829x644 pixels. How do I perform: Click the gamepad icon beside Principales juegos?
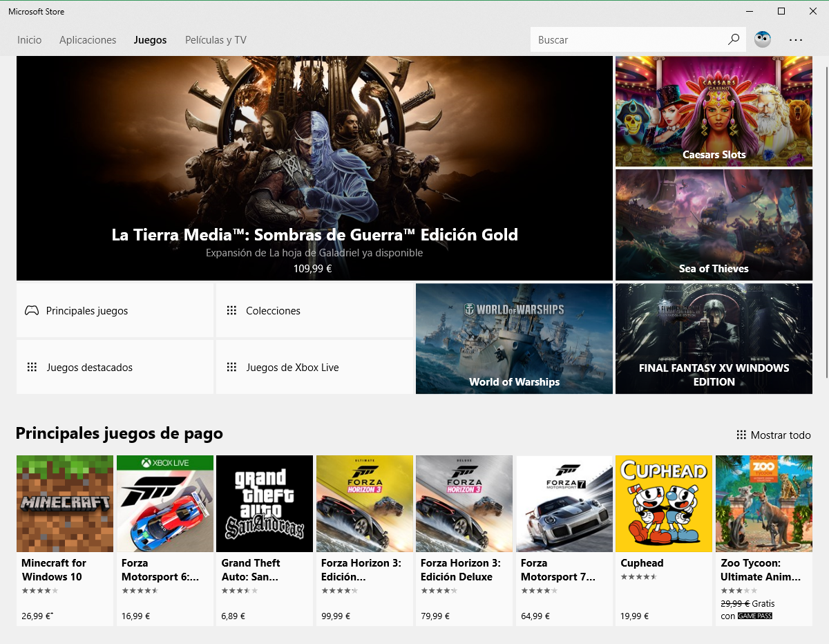click(x=32, y=310)
